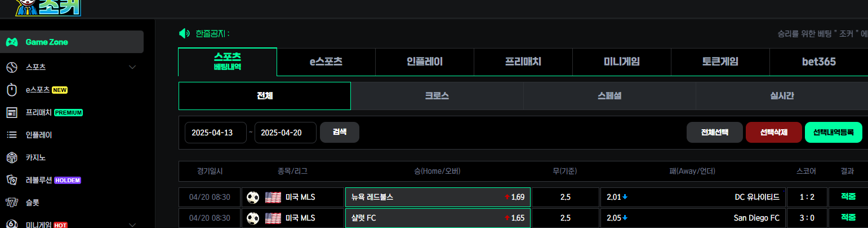Click the 슬롯 777 icon
This screenshot has width=868, height=228.
(x=12, y=202)
